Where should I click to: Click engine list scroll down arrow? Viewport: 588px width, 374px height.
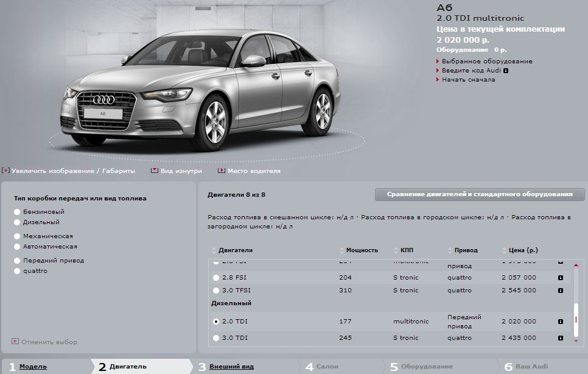point(576,341)
